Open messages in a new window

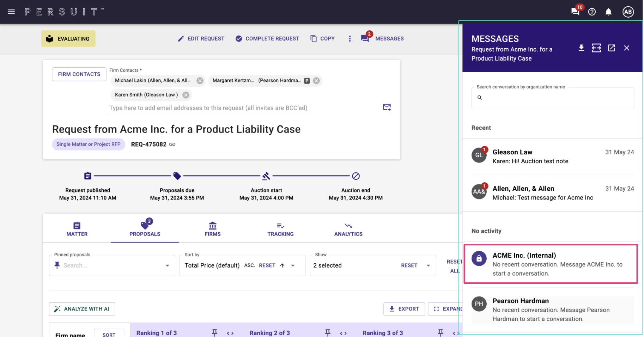tap(612, 48)
